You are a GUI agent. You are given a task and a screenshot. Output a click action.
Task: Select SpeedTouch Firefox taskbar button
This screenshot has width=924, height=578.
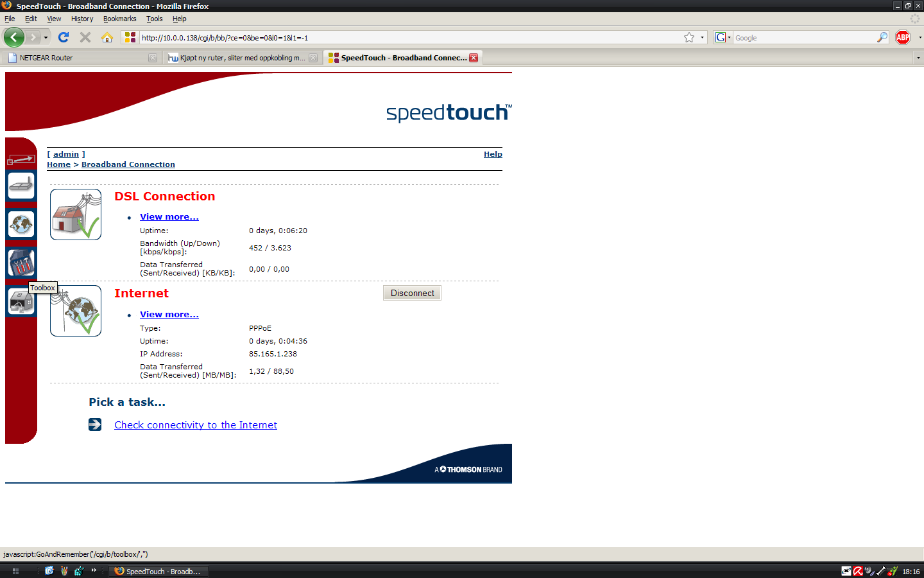tap(158, 571)
